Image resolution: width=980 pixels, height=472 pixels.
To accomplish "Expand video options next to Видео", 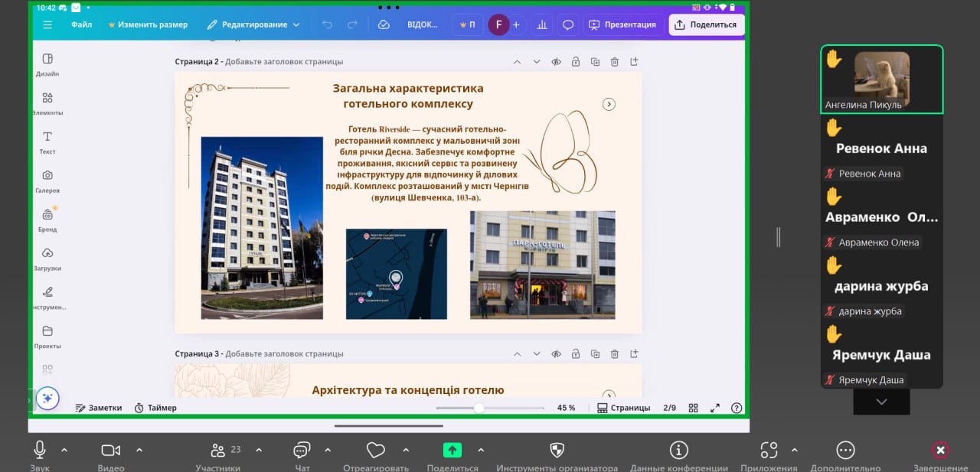I will (x=139, y=450).
